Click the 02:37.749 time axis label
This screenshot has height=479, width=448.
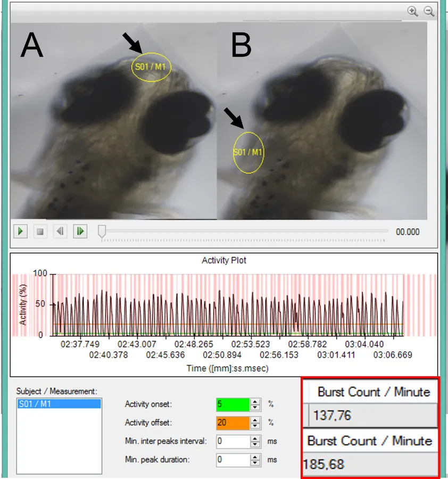[80, 344]
